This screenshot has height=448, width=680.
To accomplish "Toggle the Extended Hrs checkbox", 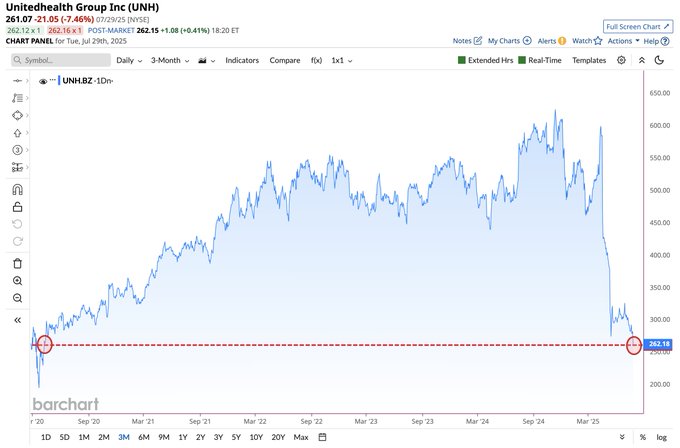I will click(462, 60).
